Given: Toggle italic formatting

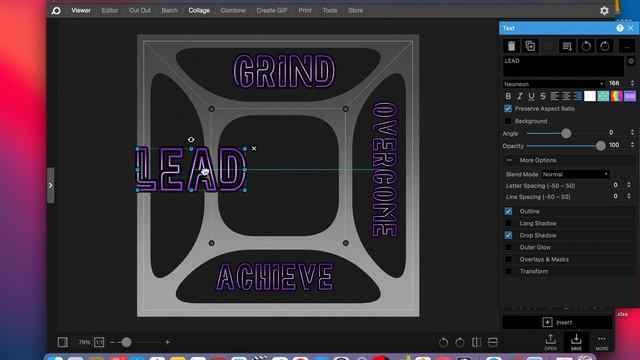Looking at the screenshot, I should (520, 96).
